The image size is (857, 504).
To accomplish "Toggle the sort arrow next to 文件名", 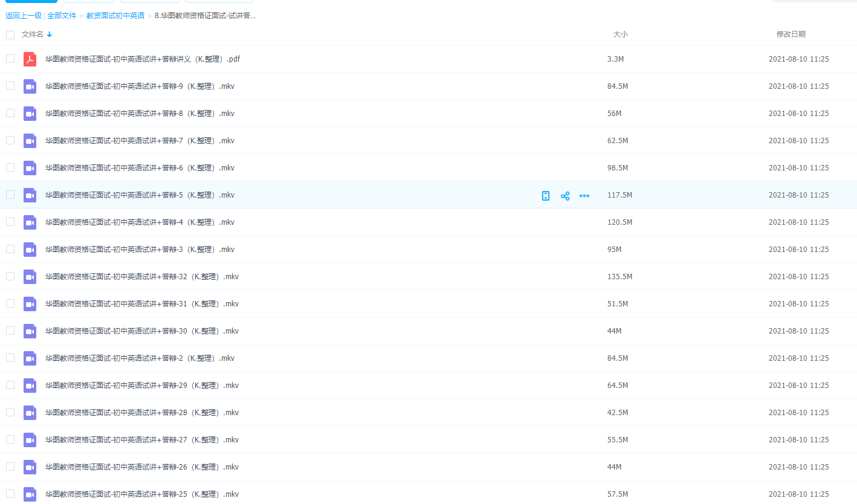I will pos(50,34).
